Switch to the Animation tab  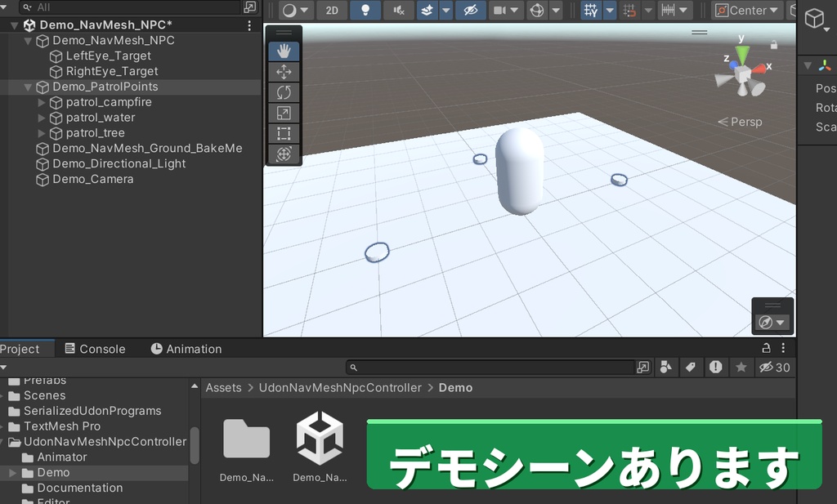[186, 349]
